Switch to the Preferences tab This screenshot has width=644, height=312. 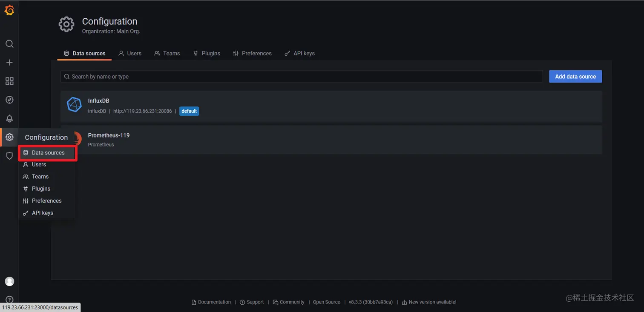point(252,53)
